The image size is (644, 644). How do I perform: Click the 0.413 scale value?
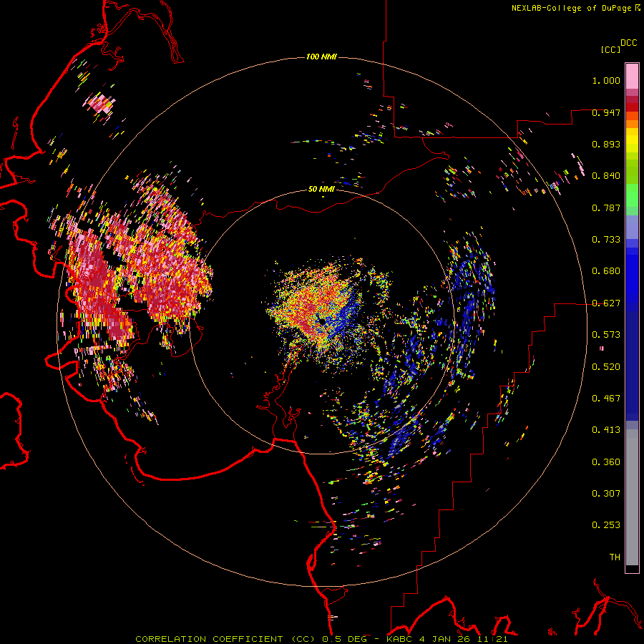coord(606,430)
